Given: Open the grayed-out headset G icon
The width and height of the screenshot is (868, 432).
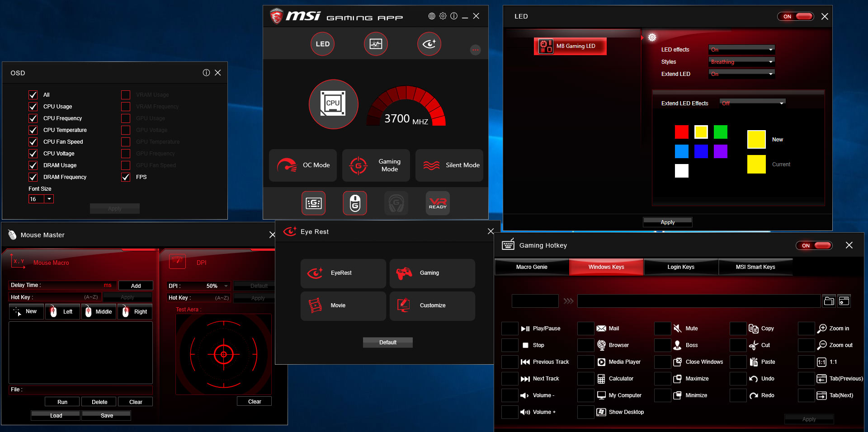Looking at the screenshot, I should [396, 203].
